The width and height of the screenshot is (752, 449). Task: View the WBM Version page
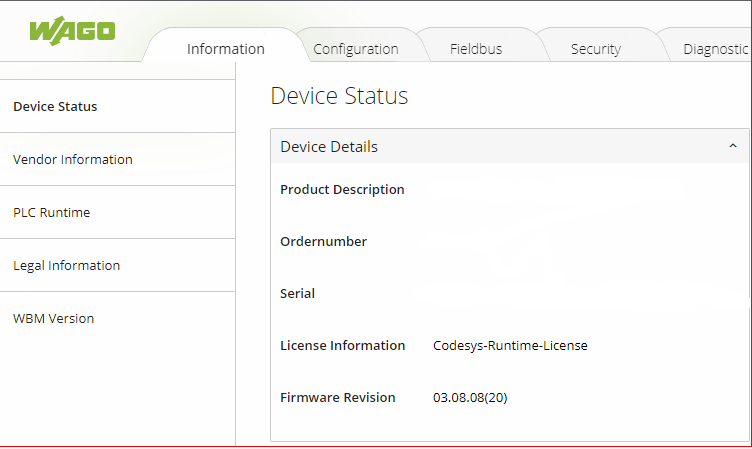coord(53,318)
